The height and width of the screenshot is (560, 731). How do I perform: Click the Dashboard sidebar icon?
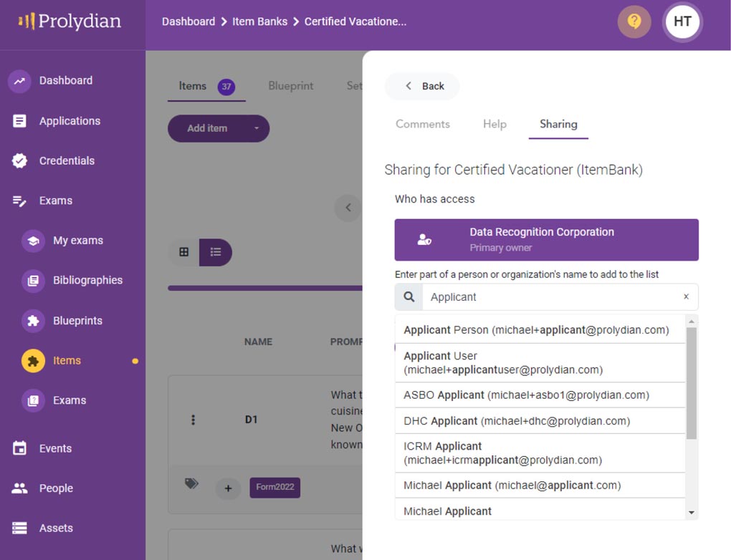click(19, 81)
